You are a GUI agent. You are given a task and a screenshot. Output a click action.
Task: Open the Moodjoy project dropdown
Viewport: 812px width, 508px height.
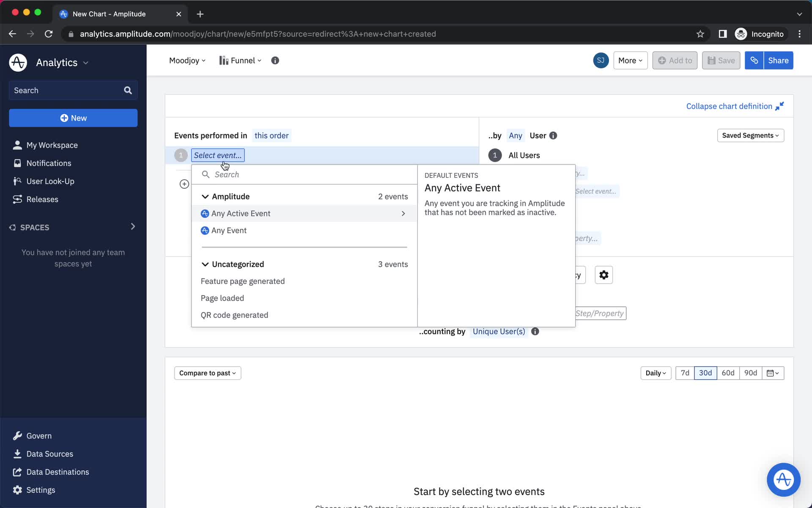187,60
